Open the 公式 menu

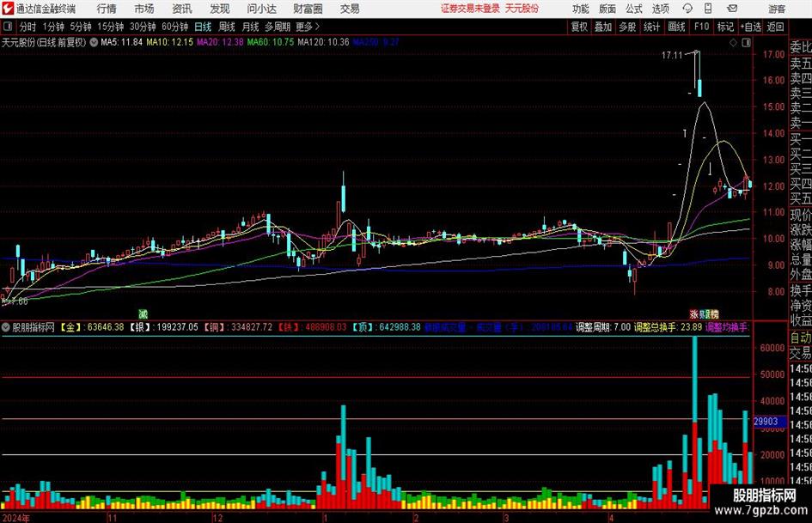coord(634,9)
